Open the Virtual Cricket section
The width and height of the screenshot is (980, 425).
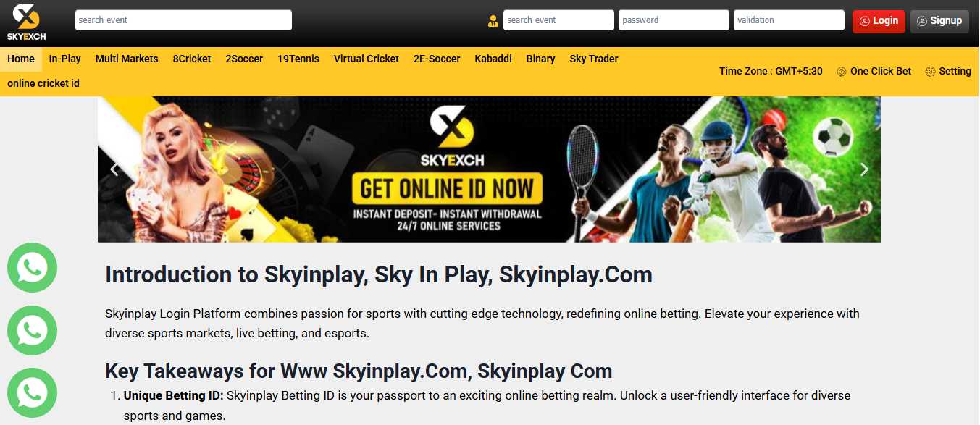click(x=367, y=59)
